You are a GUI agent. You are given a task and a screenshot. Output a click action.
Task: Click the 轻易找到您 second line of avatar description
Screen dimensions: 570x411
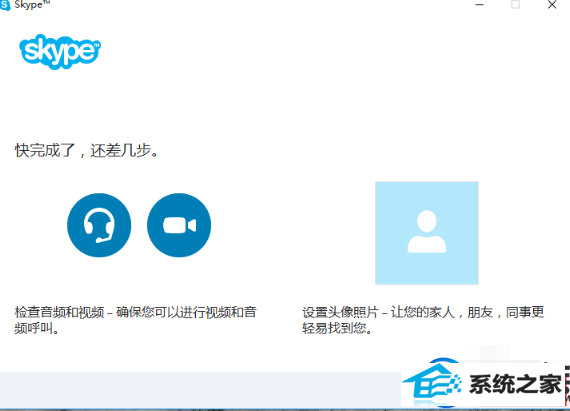pos(337,329)
